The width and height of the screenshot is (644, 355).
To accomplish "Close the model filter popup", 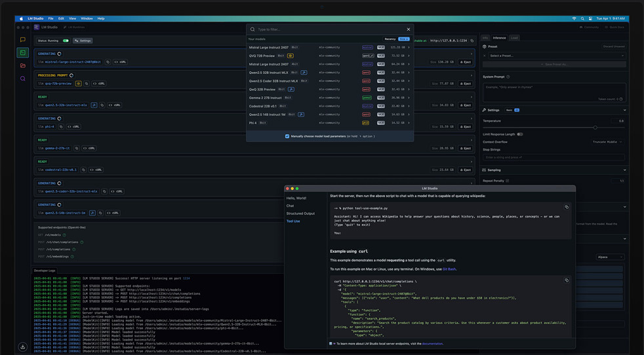I will pos(408,29).
